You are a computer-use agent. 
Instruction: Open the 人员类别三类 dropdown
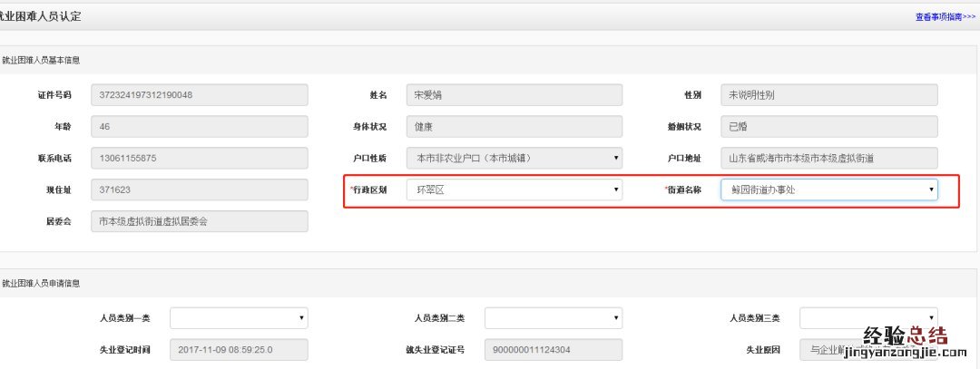tap(868, 318)
